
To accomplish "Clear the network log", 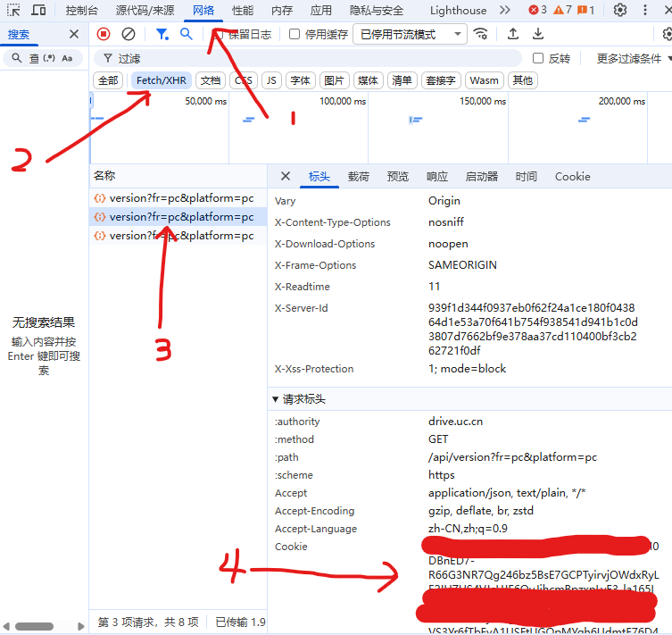I will coord(129,34).
